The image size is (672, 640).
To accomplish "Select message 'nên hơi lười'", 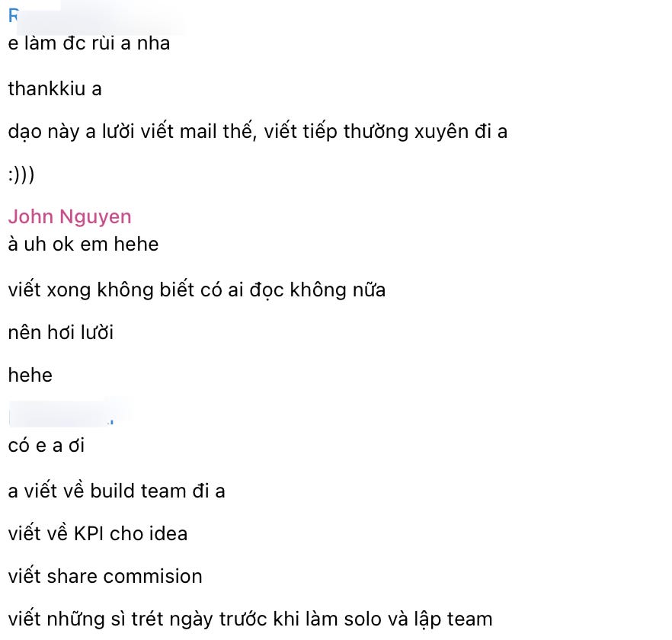I will (60, 333).
